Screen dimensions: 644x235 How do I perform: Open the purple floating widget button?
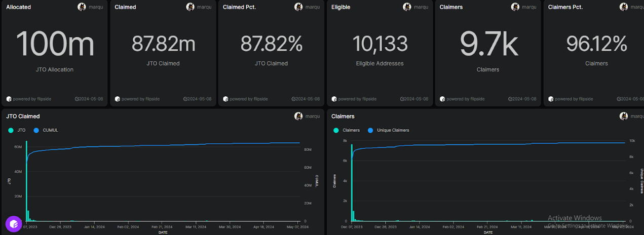(14, 223)
